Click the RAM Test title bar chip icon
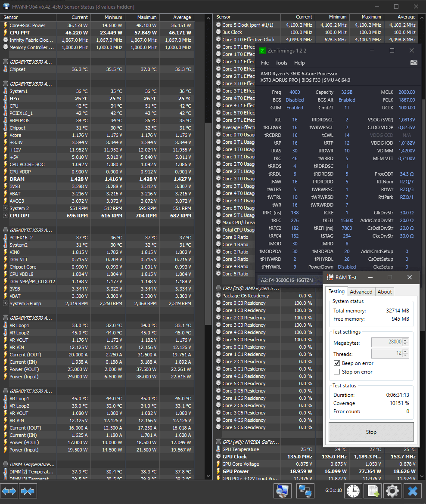The image size is (426, 504). [330, 277]
